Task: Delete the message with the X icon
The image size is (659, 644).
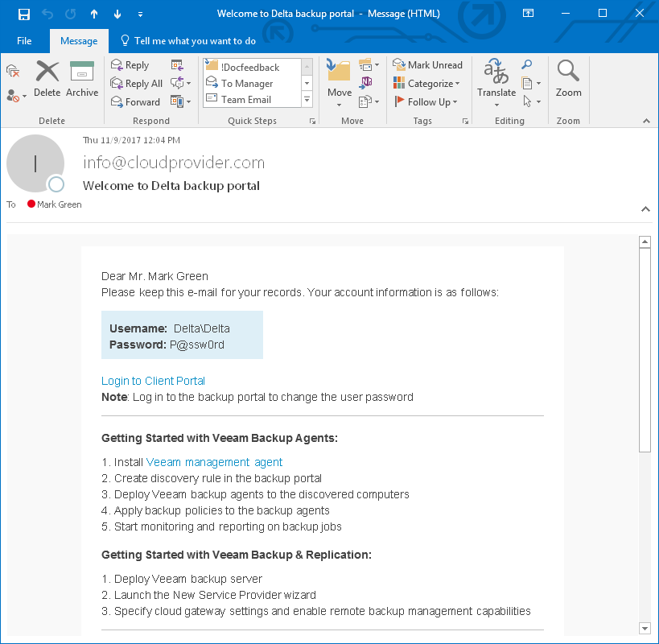Action: coord(47,79)
